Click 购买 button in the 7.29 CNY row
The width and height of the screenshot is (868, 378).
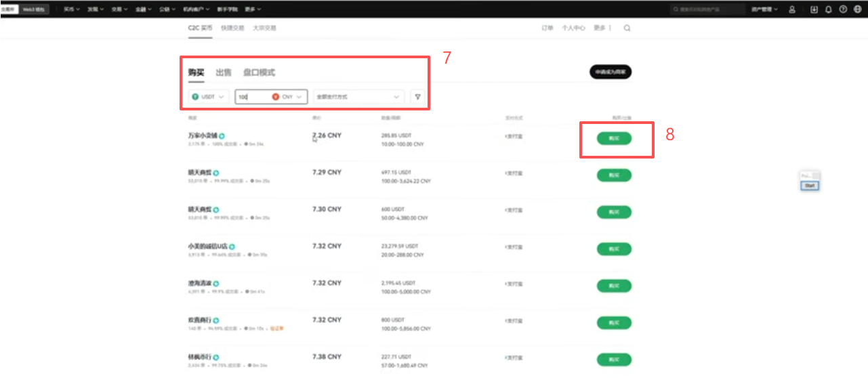coord(614,175)
